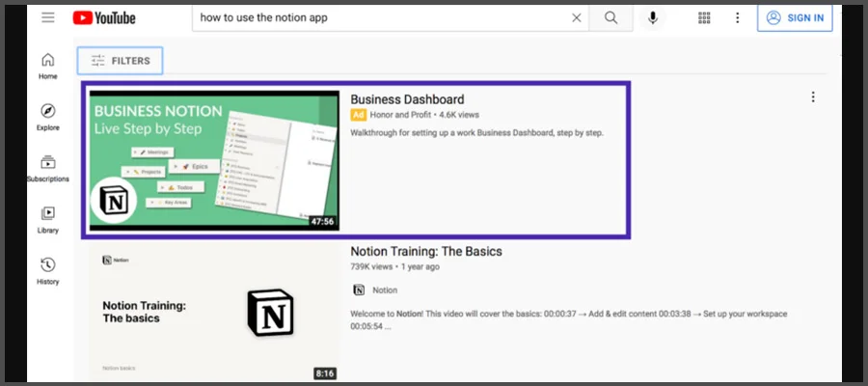Click the magnifying glass search button
868x386 pixels.
tap(610, 17)
